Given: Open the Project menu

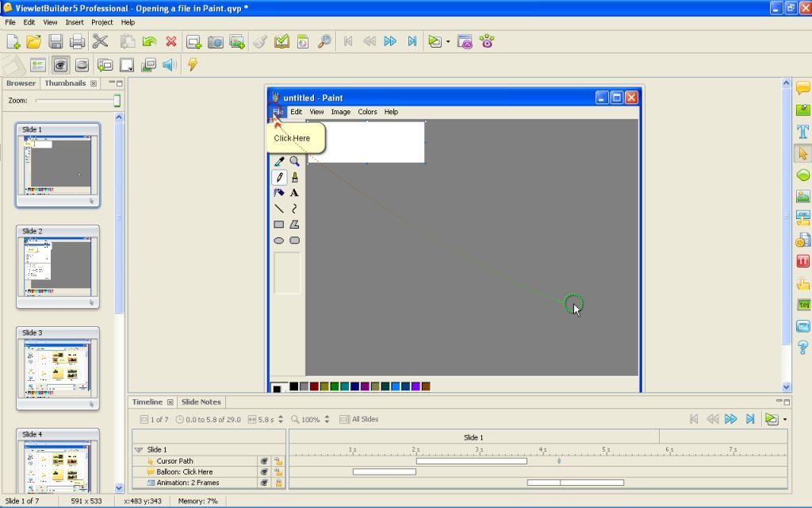Looking at the screenshot, I should pos(101,22).
